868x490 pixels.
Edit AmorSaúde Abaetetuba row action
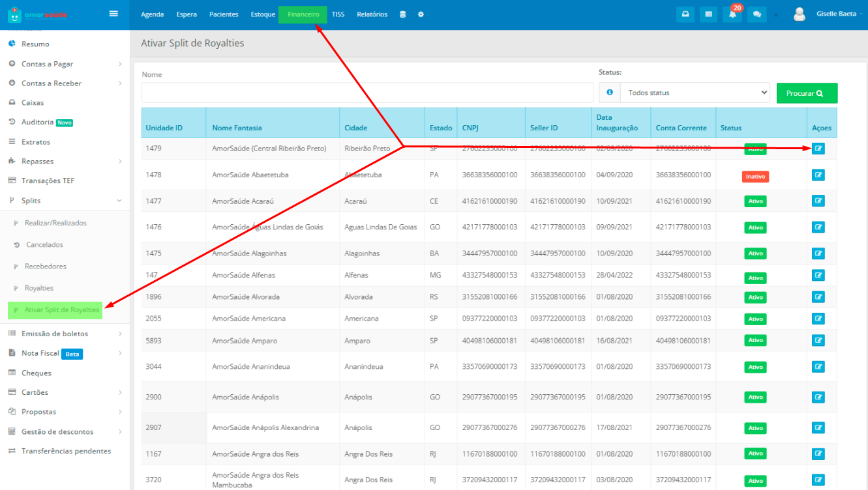point(818,175)
